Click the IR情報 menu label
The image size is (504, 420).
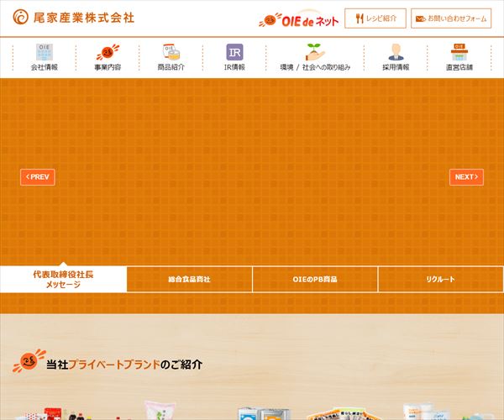pos(234,67)
